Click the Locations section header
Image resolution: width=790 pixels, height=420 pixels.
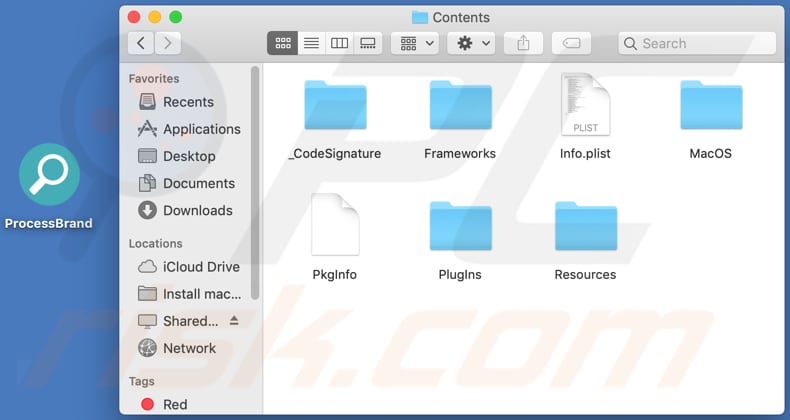coord(155,243)
